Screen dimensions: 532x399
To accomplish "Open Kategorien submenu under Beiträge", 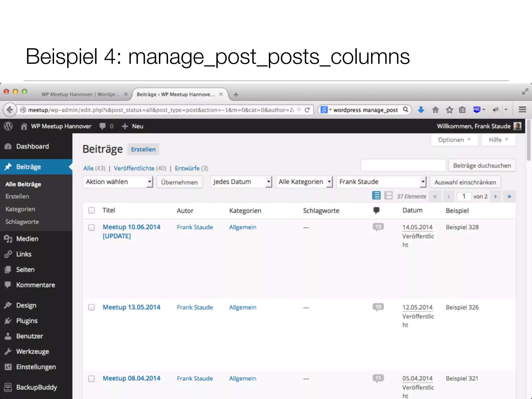I will tap(20, 209).
